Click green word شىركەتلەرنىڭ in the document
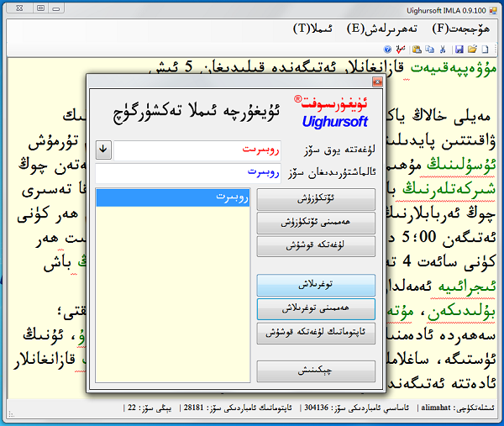 [449, 189]
